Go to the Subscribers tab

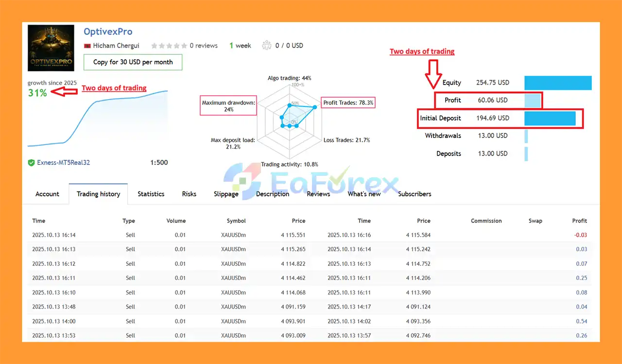(x=415, y=194)
